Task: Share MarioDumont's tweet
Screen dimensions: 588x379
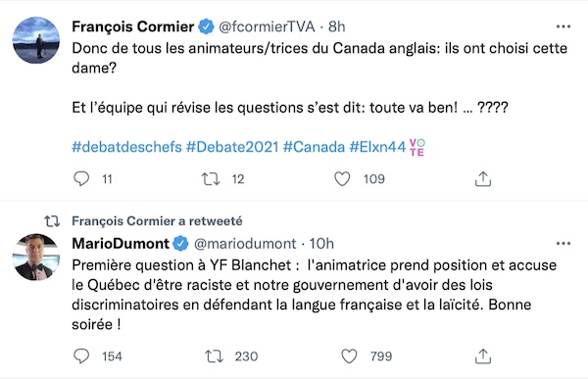Action: 483,356
